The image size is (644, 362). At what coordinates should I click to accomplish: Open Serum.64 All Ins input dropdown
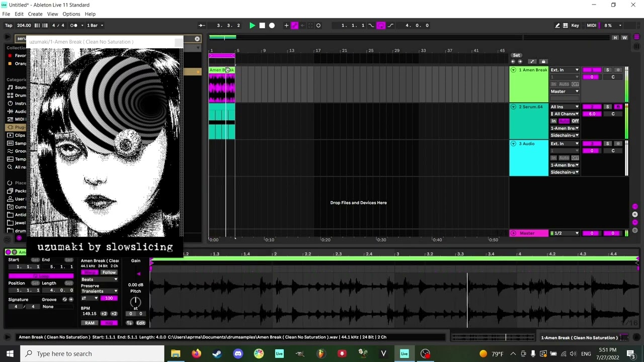point(565,107)
